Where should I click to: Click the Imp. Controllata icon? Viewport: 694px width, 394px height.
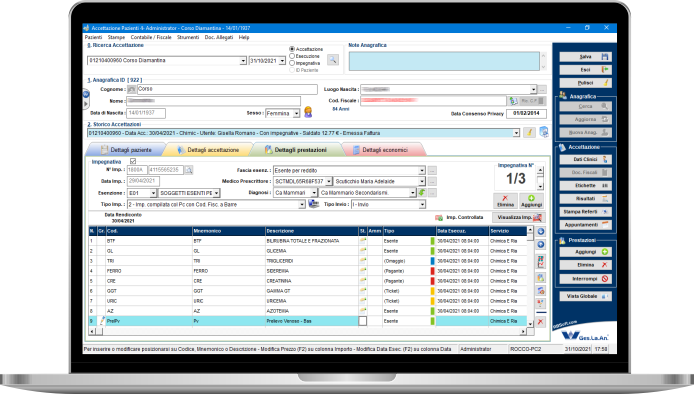439,217
